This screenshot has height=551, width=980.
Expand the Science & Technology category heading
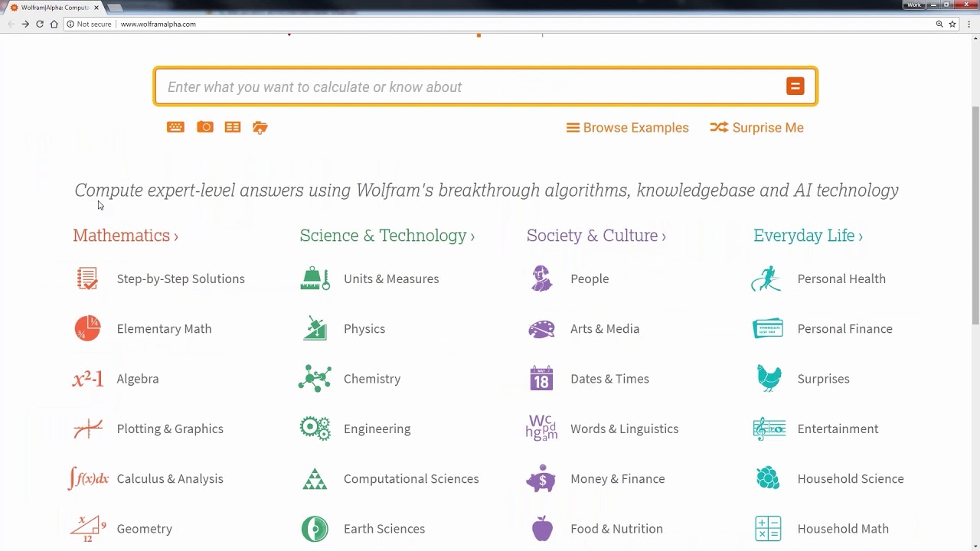[x=387, y=236]
